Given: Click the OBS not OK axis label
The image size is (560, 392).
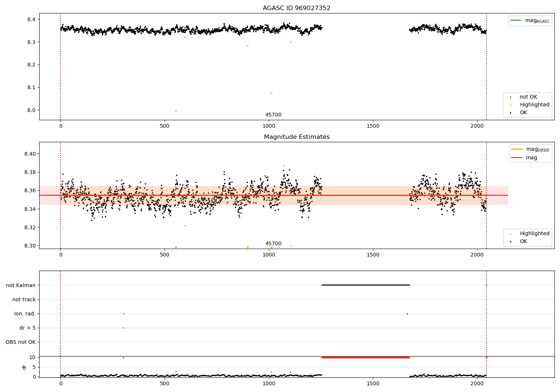Looking at the screenshot, I should pyautogui.click(x=21, y=342).
